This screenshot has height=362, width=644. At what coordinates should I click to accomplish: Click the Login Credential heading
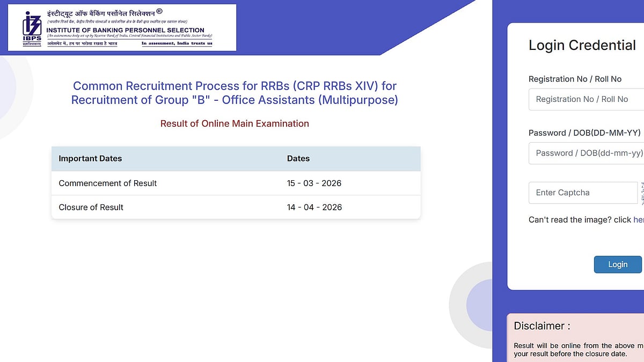coord(582,45)
